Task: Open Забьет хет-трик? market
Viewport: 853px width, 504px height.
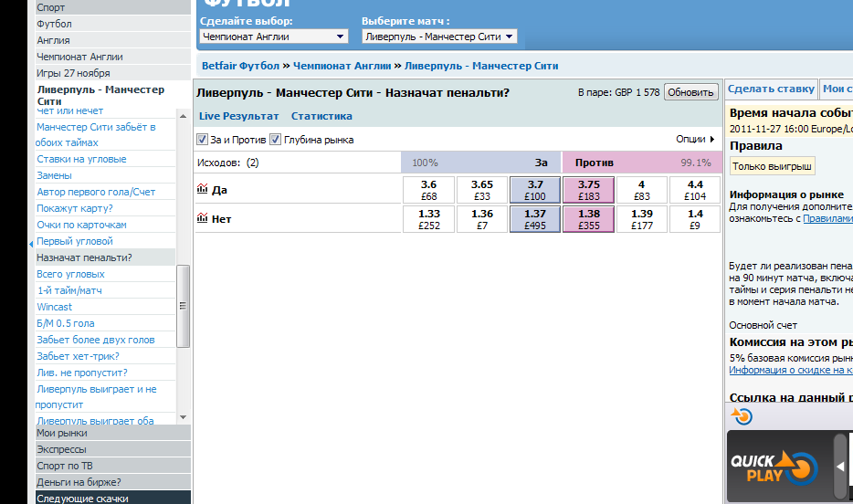Action: tap(78, 356)
